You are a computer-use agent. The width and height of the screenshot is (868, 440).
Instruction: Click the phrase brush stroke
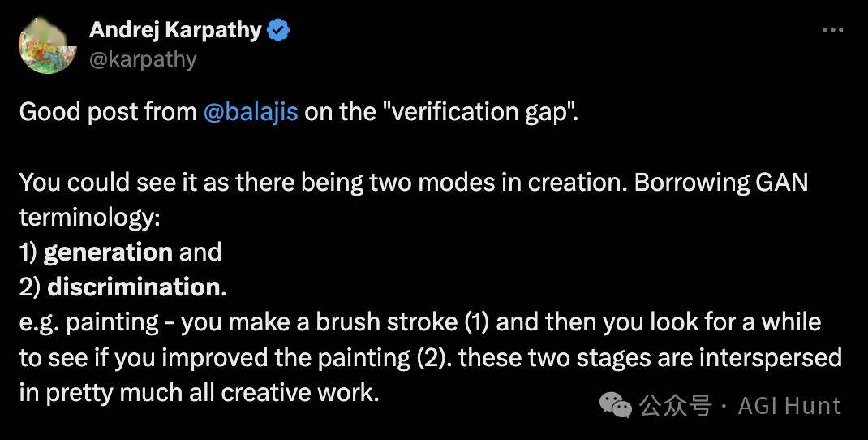point(387,322)
